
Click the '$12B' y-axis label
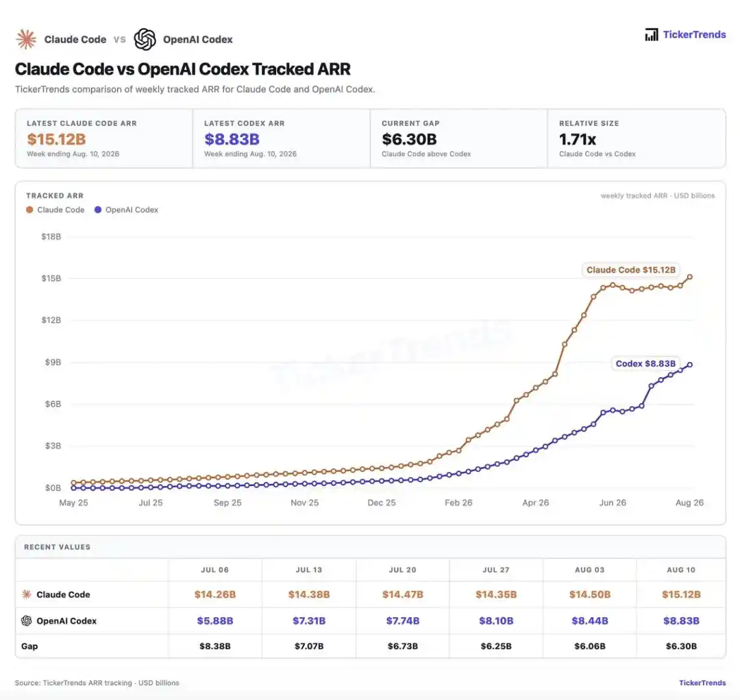pyautogui.click(x=51, y=320)
